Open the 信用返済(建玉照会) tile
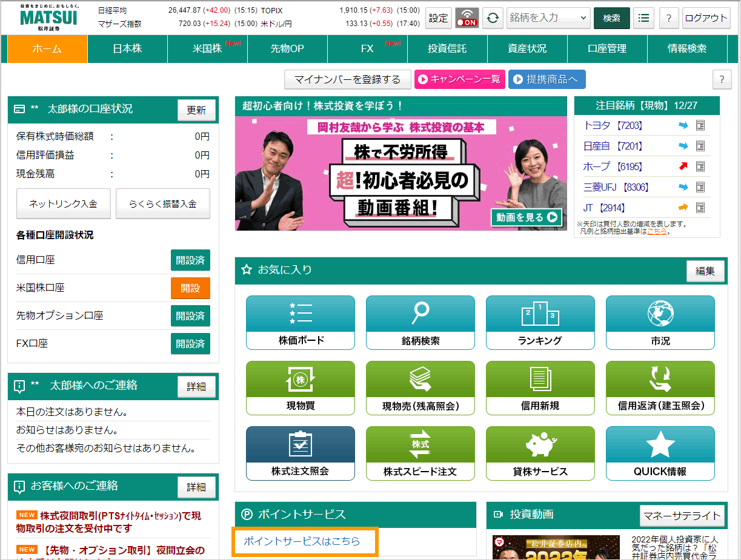This screenshot has width=741, height=560. click(x=660, y=388)
